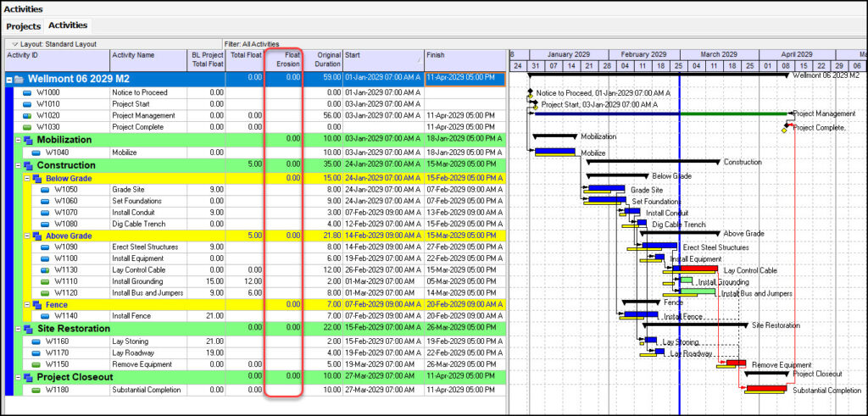The width and height of the screenshot is (868, 416).
Task: Collapse the Site Restoration band
Action: tap(18, 329)
